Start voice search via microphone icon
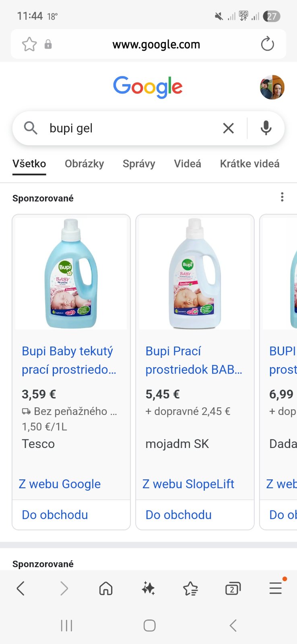297x644 pixels. click(x=266, y=128)
